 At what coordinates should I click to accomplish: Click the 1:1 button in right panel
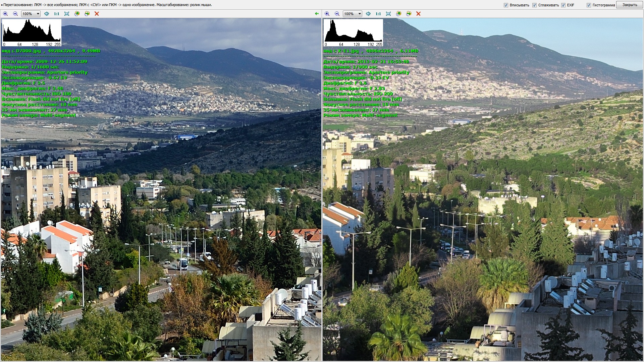(378, 14)
